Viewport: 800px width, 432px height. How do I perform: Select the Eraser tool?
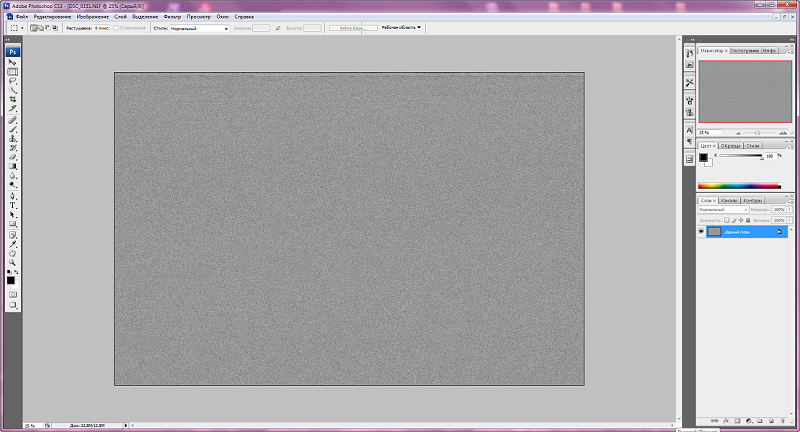point(13,157)
